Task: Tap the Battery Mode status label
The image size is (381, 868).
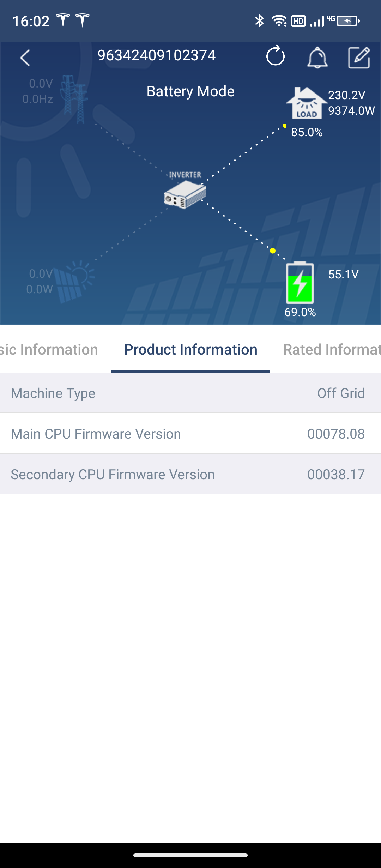Action: (x=190, y=91)
